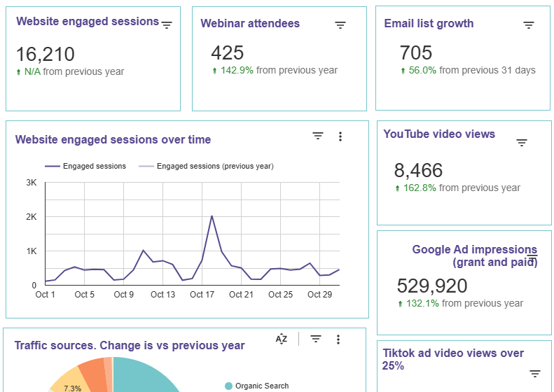554x392 pixels.
Task: Click the 529,920 ad impressions value
Action: 432,286
